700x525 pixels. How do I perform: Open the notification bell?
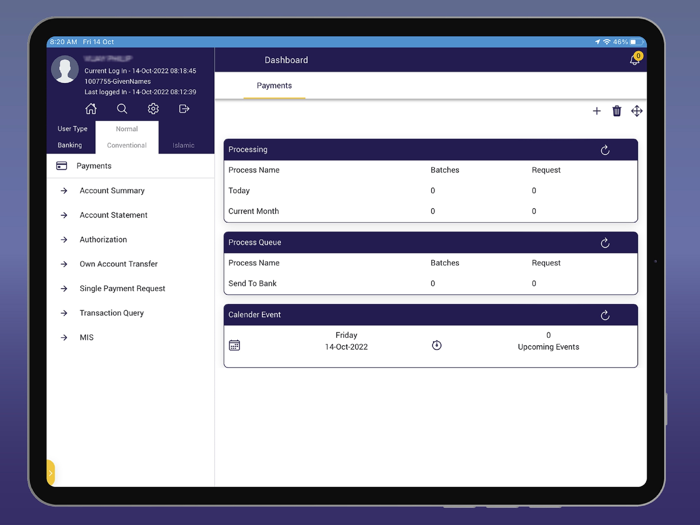[635, 59]
